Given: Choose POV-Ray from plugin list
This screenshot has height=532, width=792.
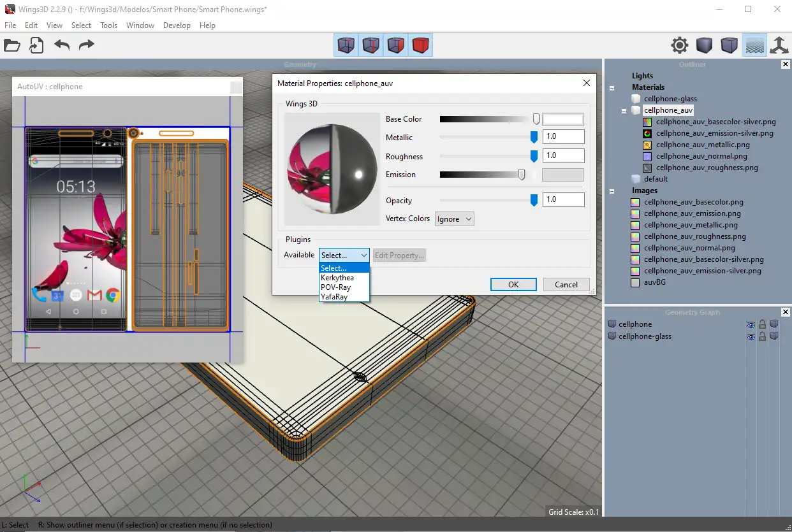Looking at the screenshot, I should pos(335,287).
